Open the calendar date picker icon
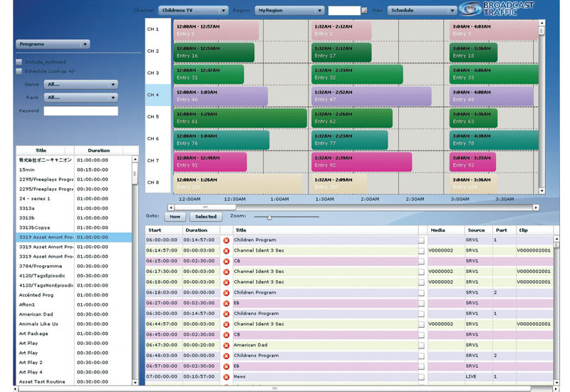The width and height of the screenshot is (570, 392). pyautogui.click(x=364, y=11)
